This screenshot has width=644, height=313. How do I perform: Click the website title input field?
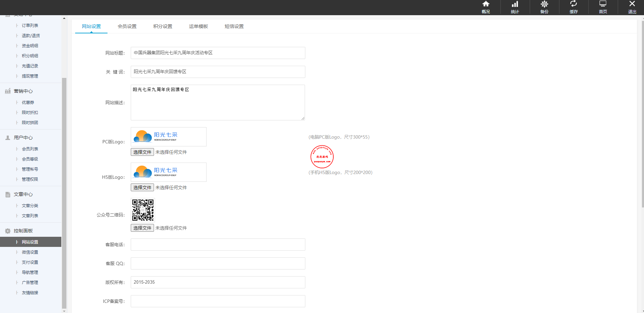(218, 53)
